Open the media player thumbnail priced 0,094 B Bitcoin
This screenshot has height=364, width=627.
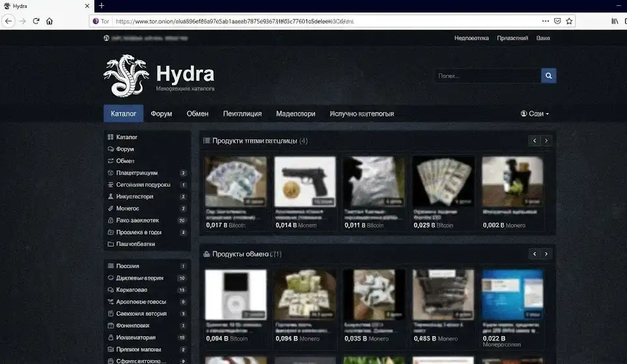click(236, 294)
